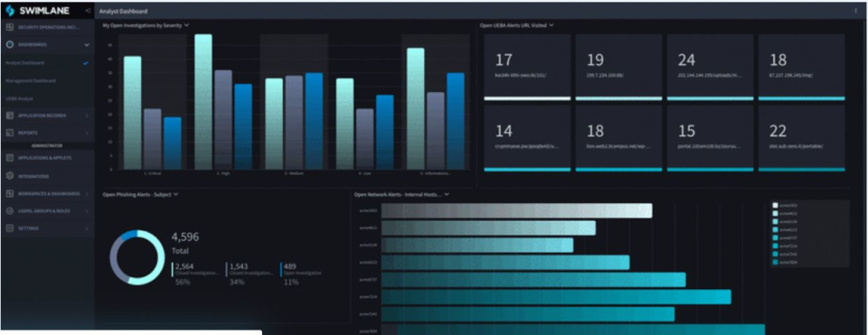
Task: Open the Open Network Alerts - Internal Hosts dropdown
Action: (447, 194)
